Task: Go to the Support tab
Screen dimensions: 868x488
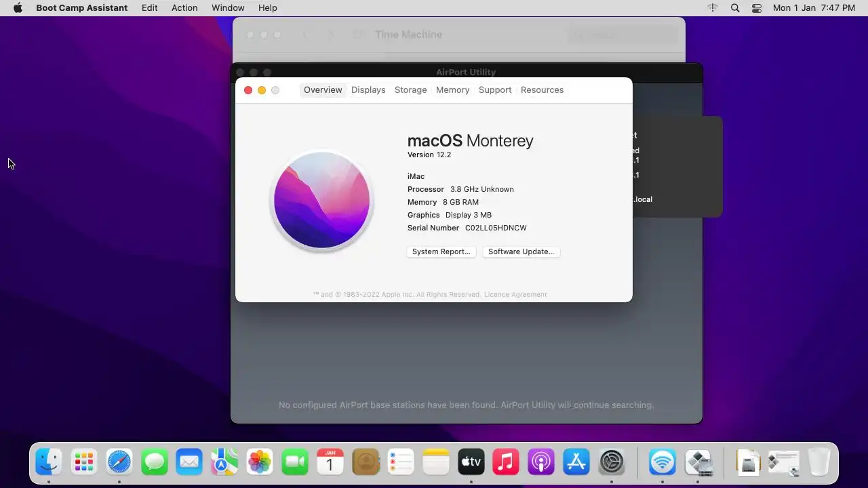Action: click(495, 89)
